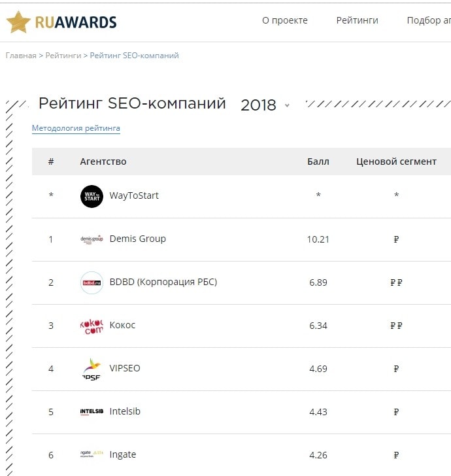Open the 2018 year dropdown
This screenshot has width=451, height=476.
(265, 105)
